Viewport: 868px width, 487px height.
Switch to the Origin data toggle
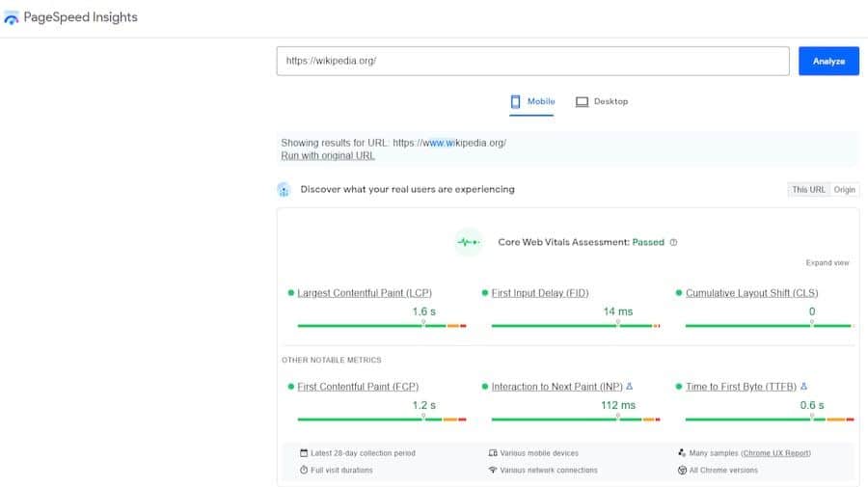pos(845,190)
